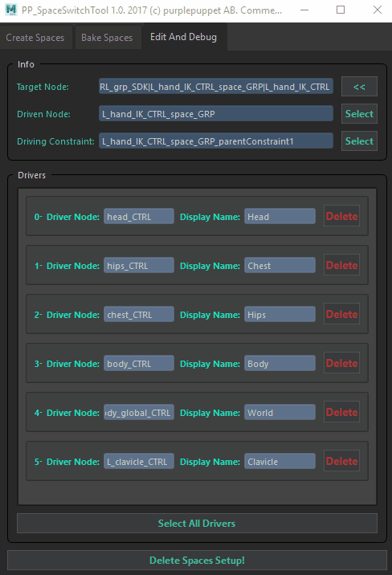The width and height of the screenshot is (392, 575).
Task: Click the '5- Driver Node:' label
Action: (x=67, y=462)
